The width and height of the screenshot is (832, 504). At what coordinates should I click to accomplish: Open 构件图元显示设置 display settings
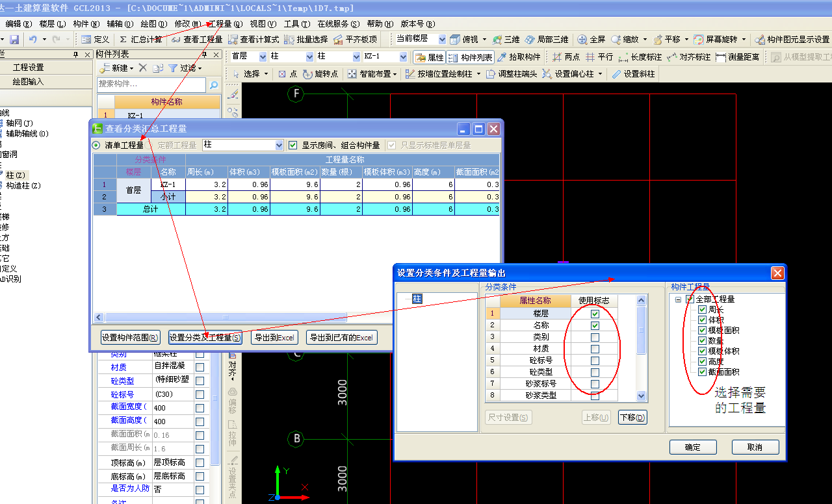coord(792,40)
